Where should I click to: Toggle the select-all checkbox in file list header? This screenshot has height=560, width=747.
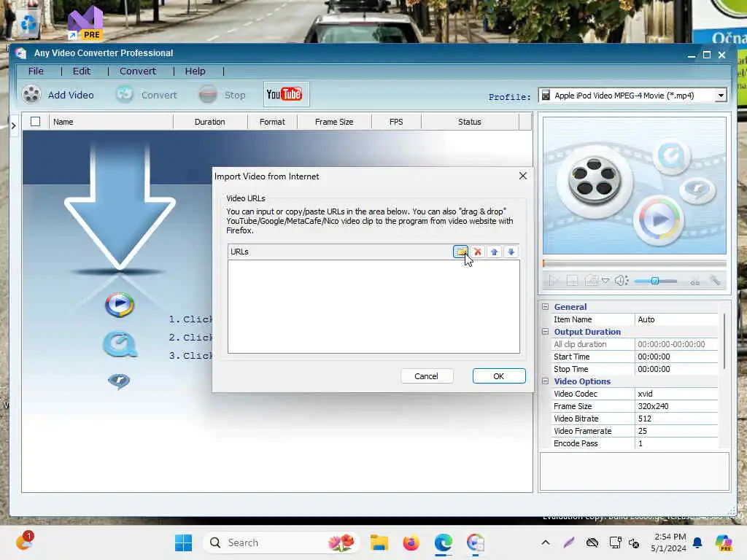click(35, 122)
